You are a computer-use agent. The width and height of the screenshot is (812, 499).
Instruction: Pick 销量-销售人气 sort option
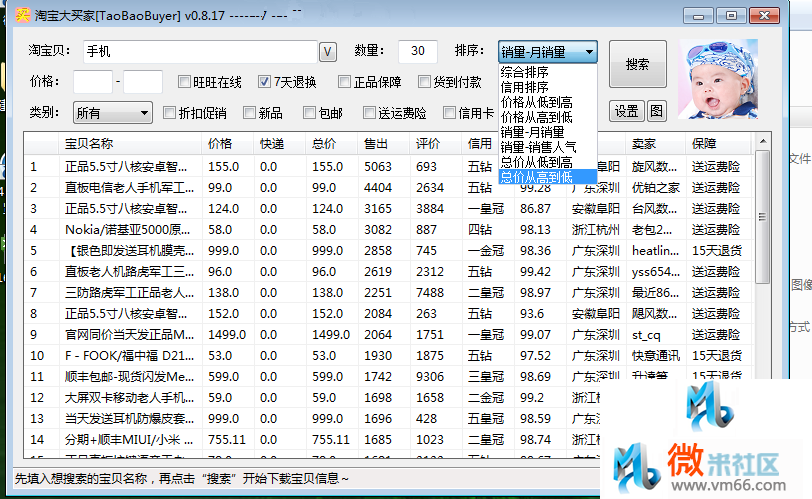(x=548, y=147)
